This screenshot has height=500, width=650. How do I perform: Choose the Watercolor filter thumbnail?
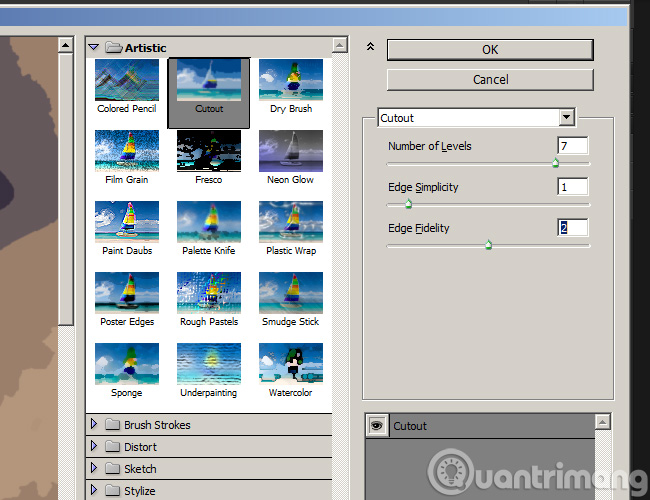point(291,364)
